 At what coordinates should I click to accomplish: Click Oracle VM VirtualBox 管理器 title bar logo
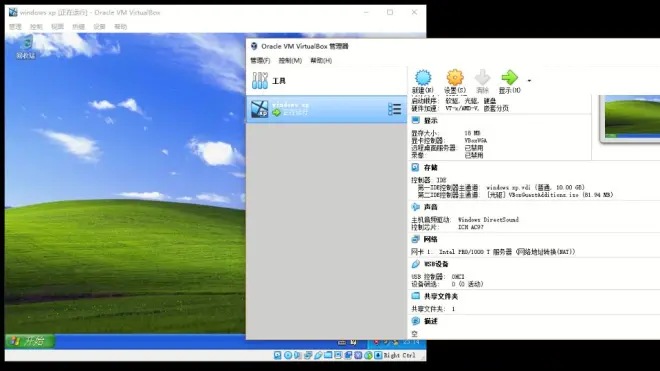coord(254,46)
